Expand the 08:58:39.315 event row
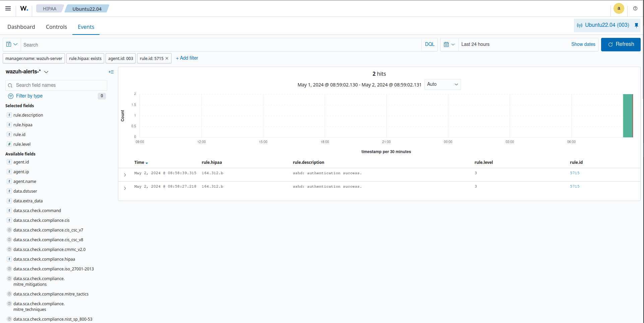644x323 pixels. point(125,175)
